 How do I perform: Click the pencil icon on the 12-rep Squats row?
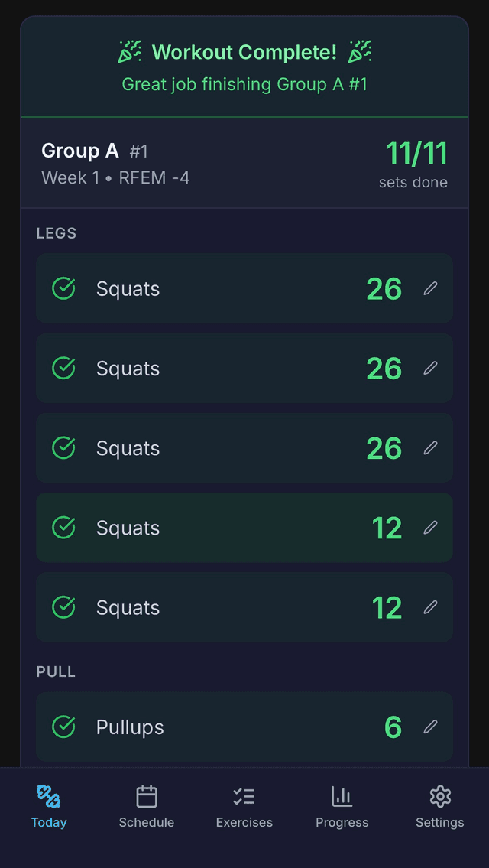pos(430,527)
